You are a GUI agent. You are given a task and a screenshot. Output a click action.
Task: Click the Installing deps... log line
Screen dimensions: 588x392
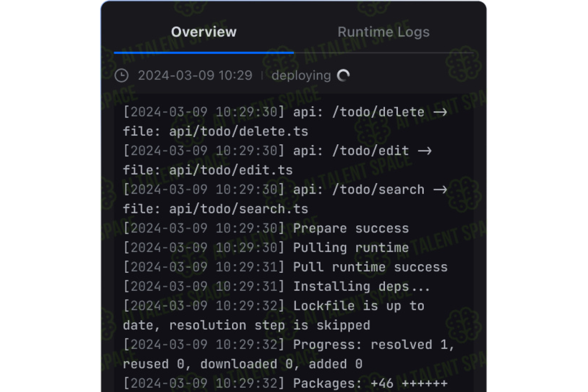[x=276, y=287]
